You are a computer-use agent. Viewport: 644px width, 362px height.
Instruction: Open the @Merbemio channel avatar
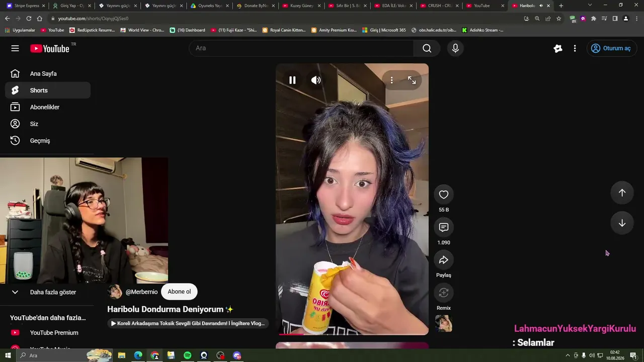pyautogui.click(x=115, y=292)
